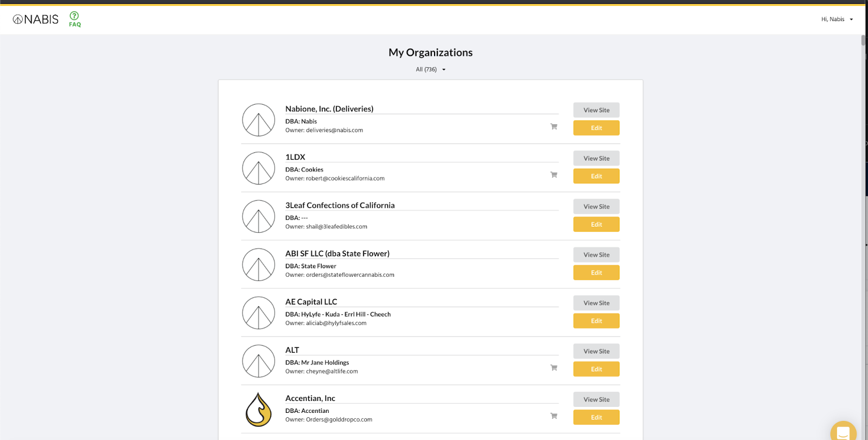This screenshot has height=440, width=868.
Task: Click the cart icon for Accentian, Inc
Action: 553,416
